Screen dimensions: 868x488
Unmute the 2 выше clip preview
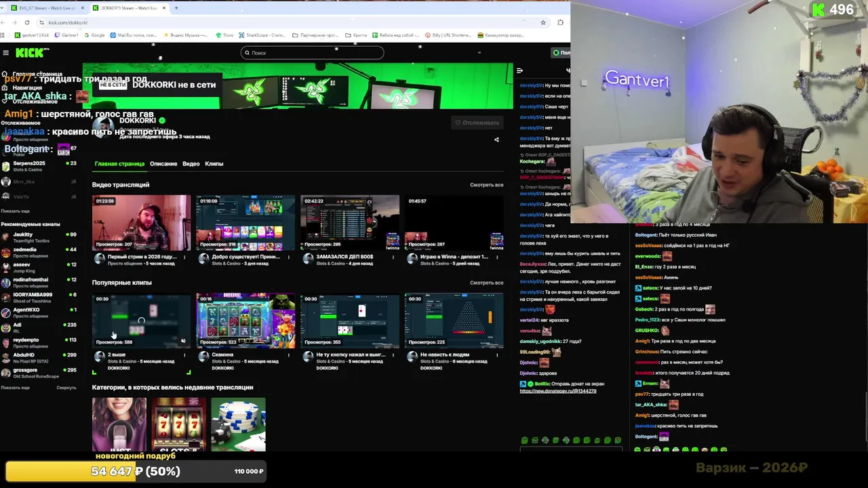click(x=183, y=341)
